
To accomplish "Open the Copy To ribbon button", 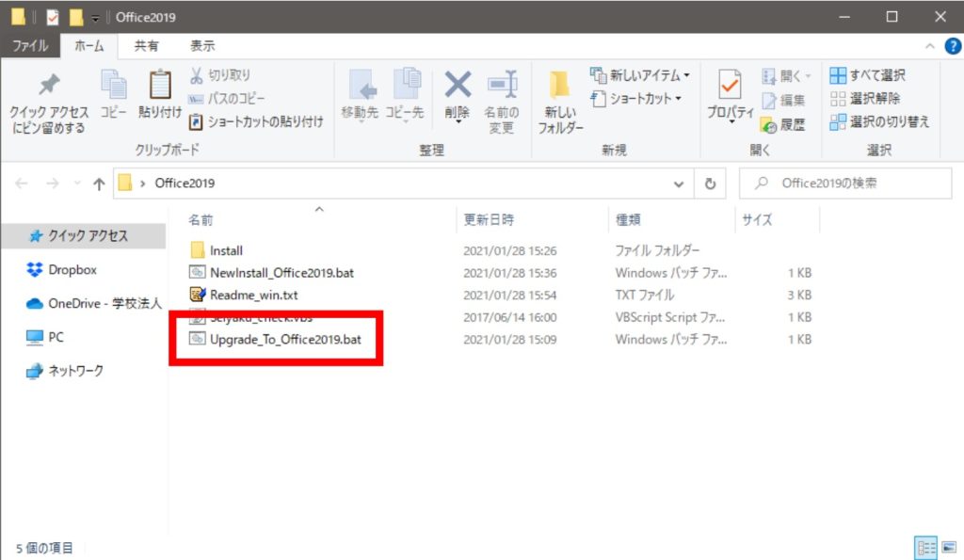I will [x=405, y=94].
